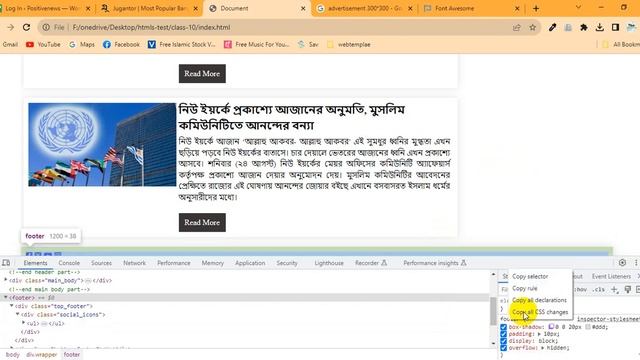This screenshot has width=640, height=360.
Task: Choose Copy all declarations
Action: point(540,300)
